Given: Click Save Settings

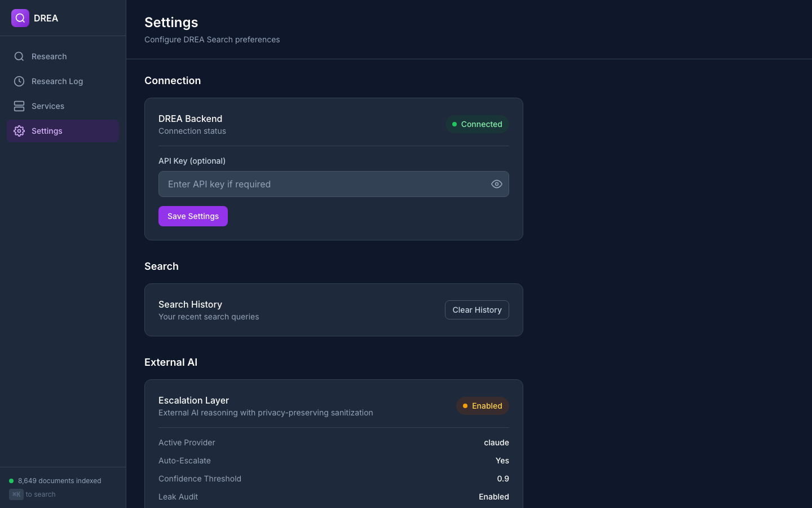Looking at the screenshot, I should (x=193, y=216).
